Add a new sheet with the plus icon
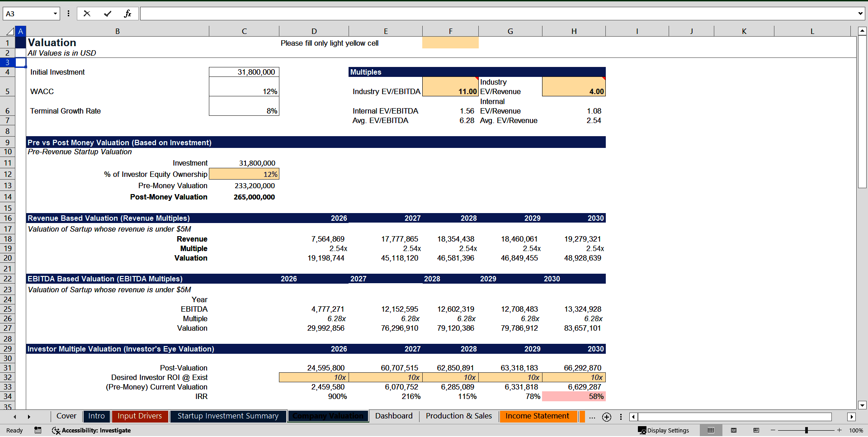This screenshot has width=868, height=437. point(607,417)
